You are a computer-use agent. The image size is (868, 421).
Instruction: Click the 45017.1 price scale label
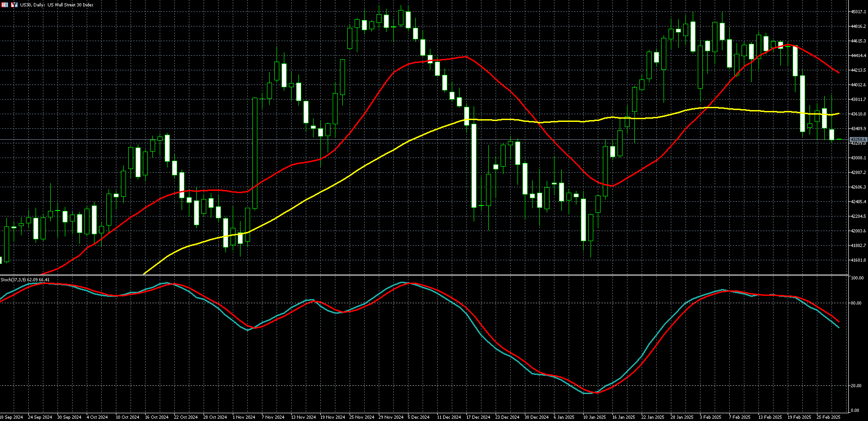tap(858, 12)
